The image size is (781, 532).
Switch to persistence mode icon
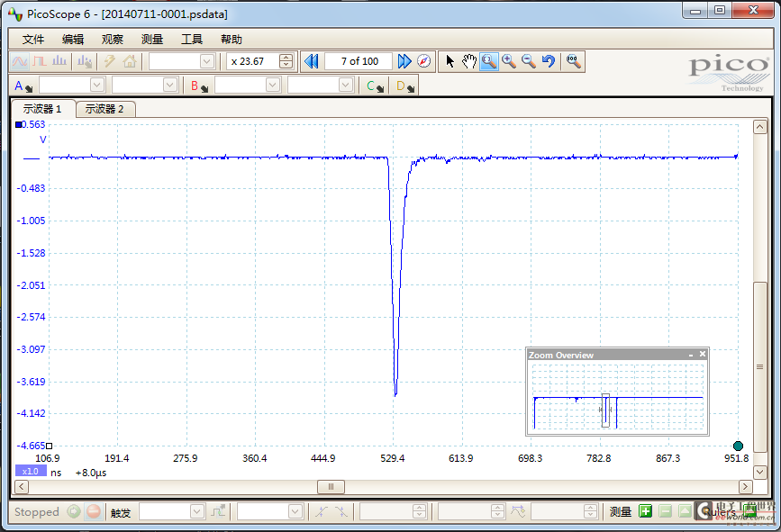(40, 62)
